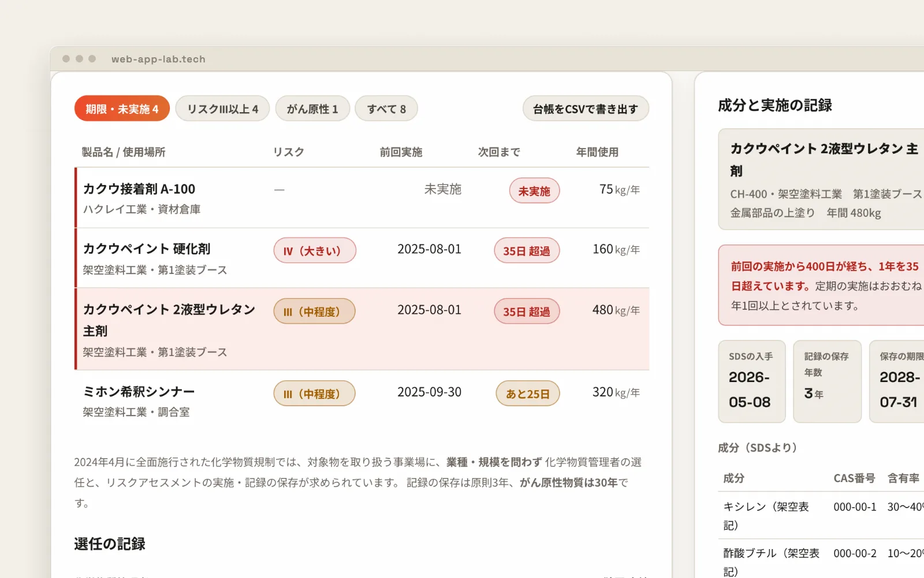Image resolution: width=924 pixels, height=578 pixels.
Task: Click the web-app-lab.tech address bar
Action: coord(158,59)
